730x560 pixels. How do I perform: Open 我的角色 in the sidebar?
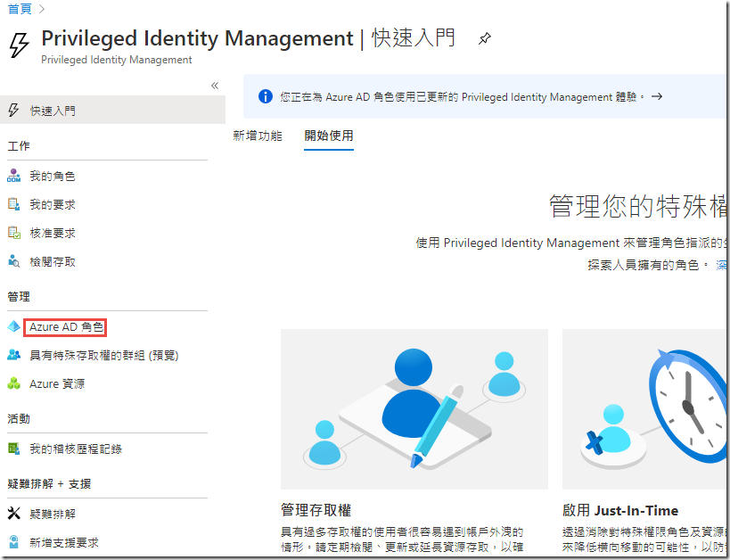click(53, 177)
